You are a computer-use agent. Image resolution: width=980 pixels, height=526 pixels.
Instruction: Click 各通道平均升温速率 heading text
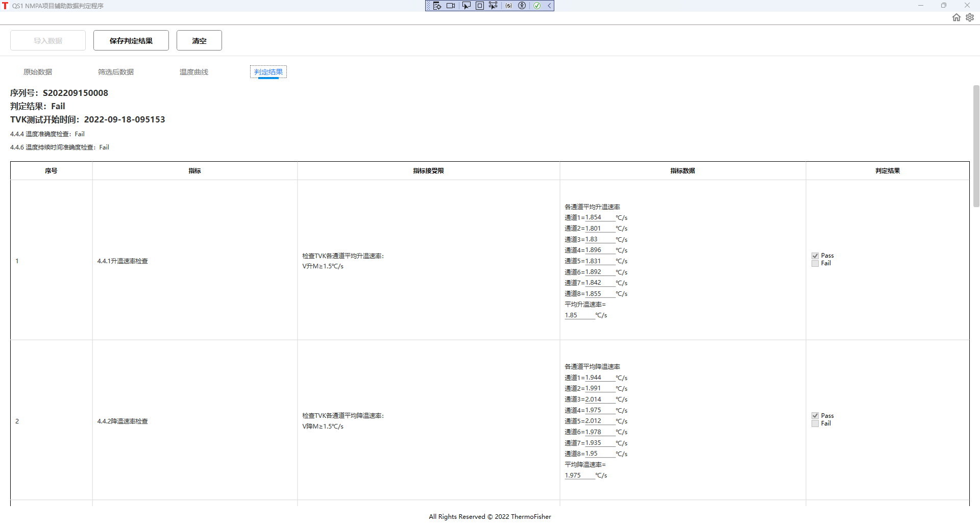(x=592, y=207)
